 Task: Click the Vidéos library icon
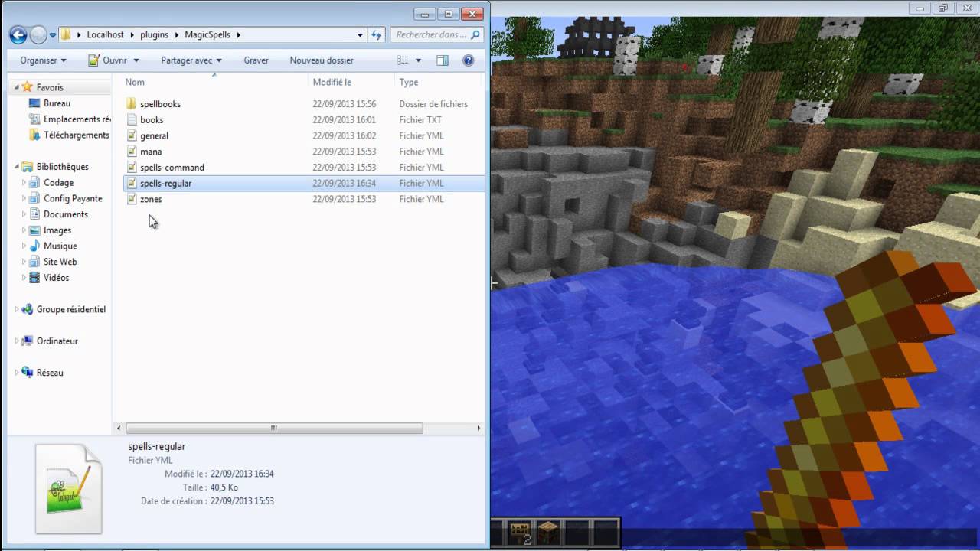pyautogui.click(x=34, y=278)
